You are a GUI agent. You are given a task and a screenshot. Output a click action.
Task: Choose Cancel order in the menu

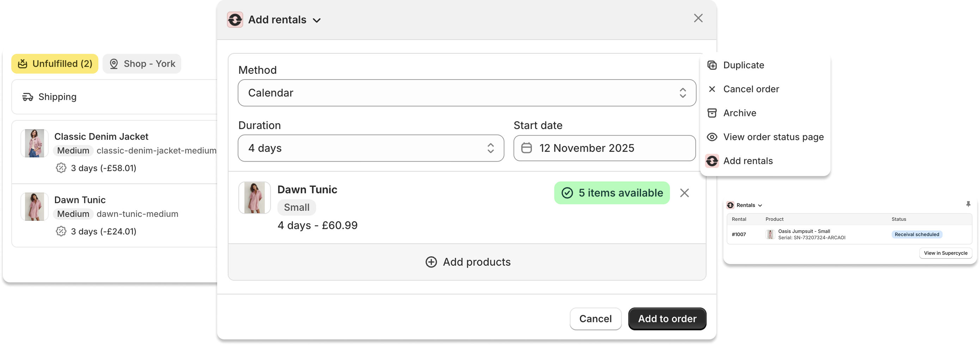(x=751, y=89)
